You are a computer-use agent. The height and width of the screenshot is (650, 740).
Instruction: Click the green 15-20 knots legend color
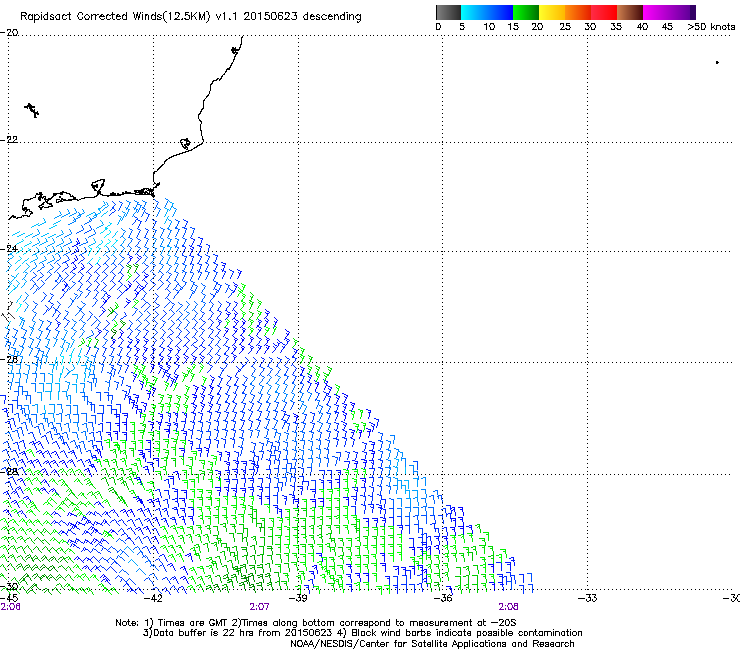[526, 12]
